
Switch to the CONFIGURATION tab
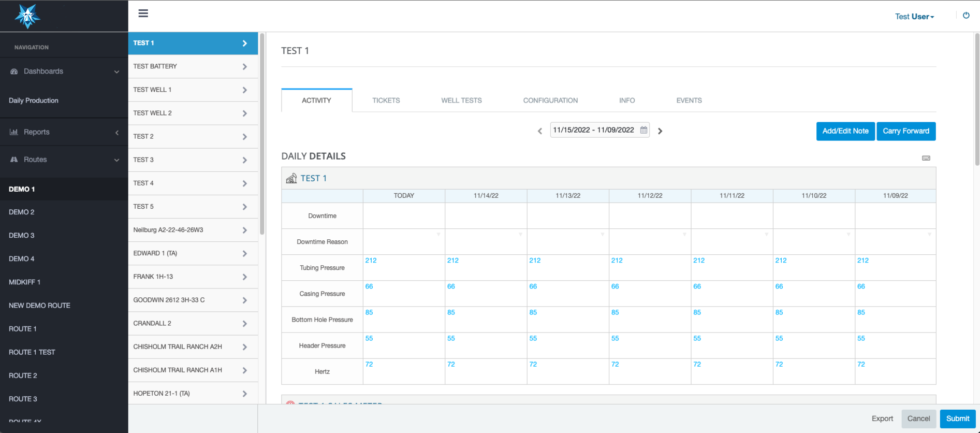click(x=550, y=100)
